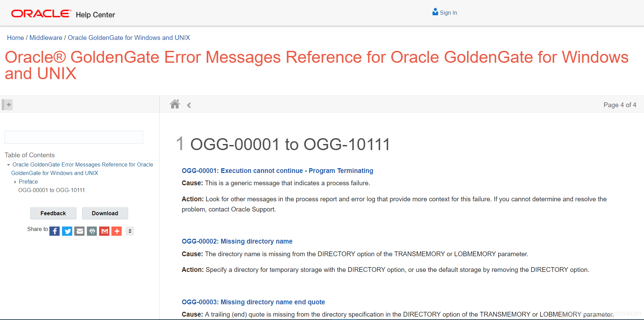Expand the Preface tree node
The height and width of the screenshot is (320, 644).
pos(15,182)
